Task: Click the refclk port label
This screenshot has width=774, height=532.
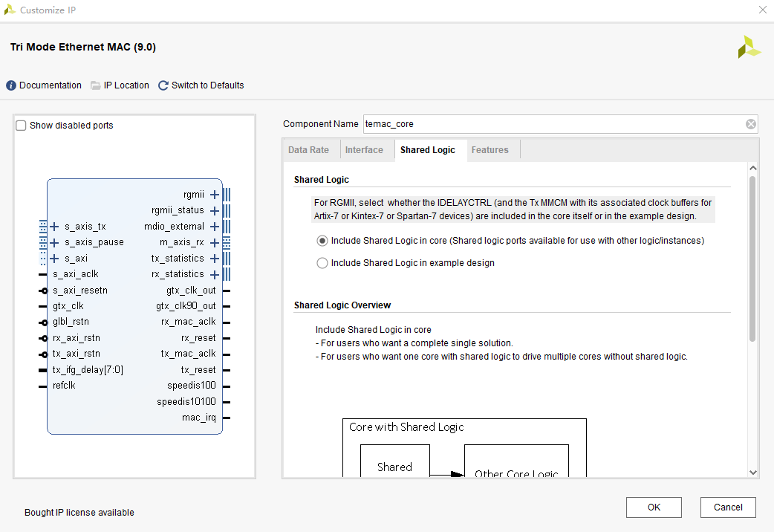Action: (x=64, y=386)
